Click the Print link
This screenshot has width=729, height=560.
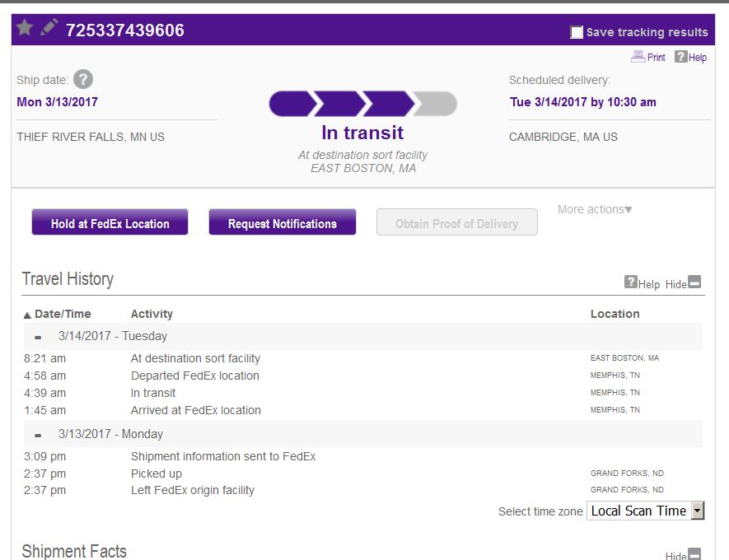click(x=656, y=57)
